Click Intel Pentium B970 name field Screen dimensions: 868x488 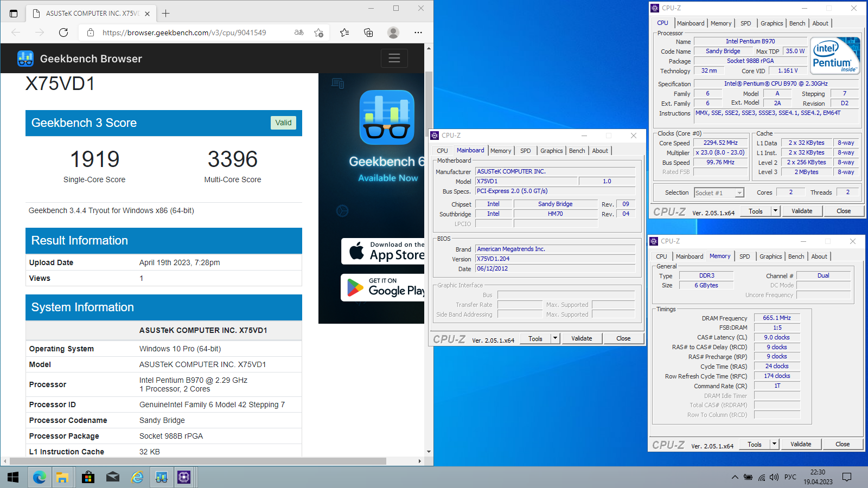750,41
